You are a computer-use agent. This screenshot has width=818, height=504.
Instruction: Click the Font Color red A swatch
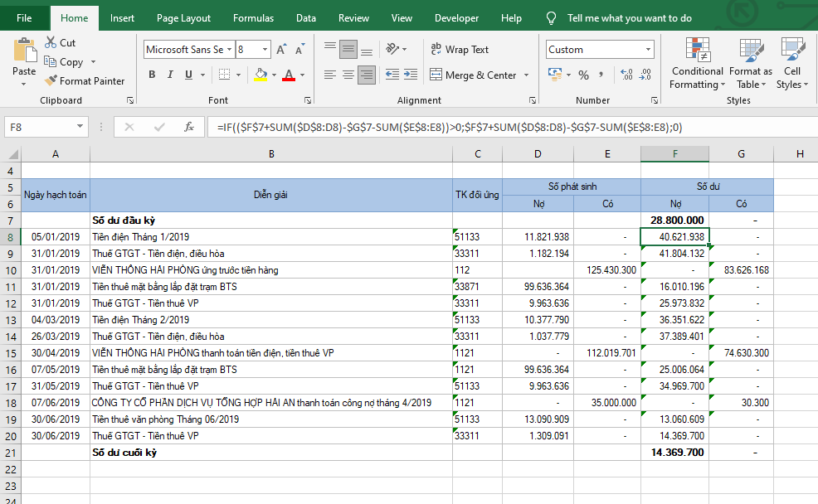tap(288, 75)
